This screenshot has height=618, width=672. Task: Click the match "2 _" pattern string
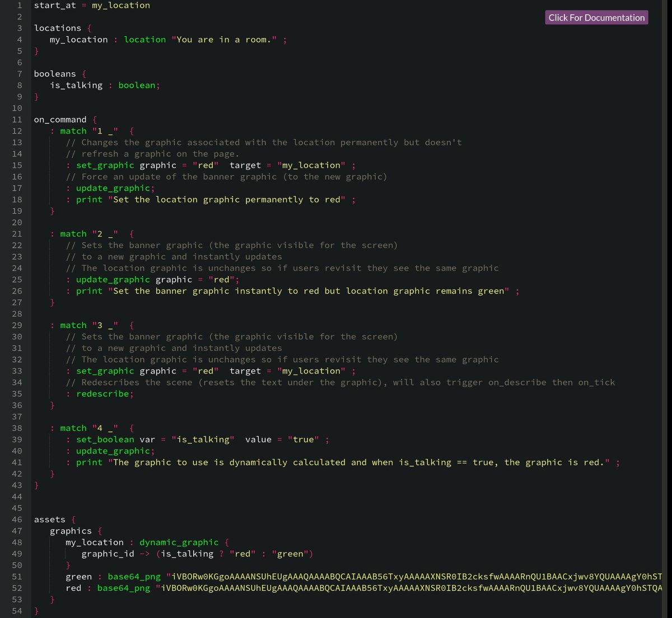[x=105, y=234]
